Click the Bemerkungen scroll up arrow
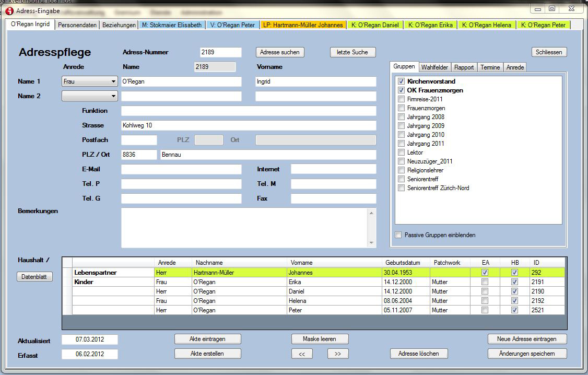The width and height of the screenshot is (588, 375). point(372,213)
